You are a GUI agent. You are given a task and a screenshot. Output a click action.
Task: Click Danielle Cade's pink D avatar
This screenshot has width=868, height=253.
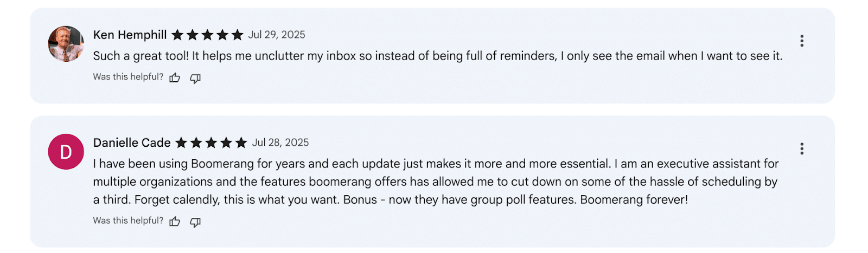(x=66, y=152)
